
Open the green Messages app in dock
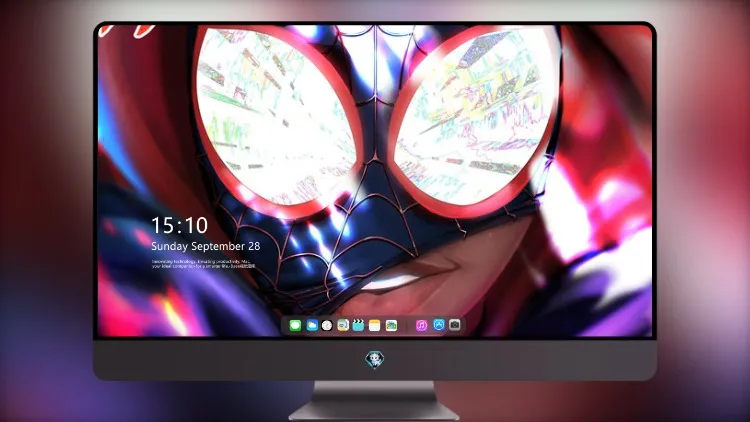point(296,325)
